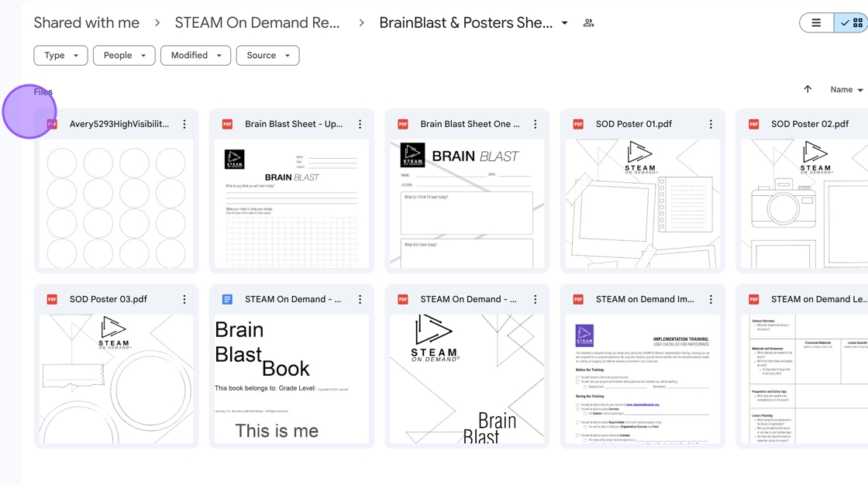Open more actions for the Google Doc file

pyautogui.click(x=360, y=299)
